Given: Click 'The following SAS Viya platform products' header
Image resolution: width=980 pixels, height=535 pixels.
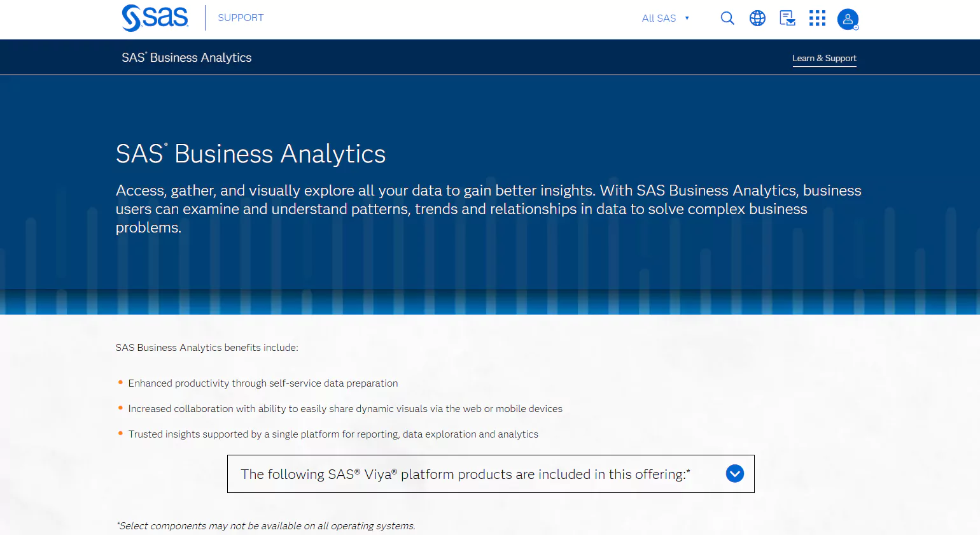Looking at the screenshot, I should [x=465, y=474].
